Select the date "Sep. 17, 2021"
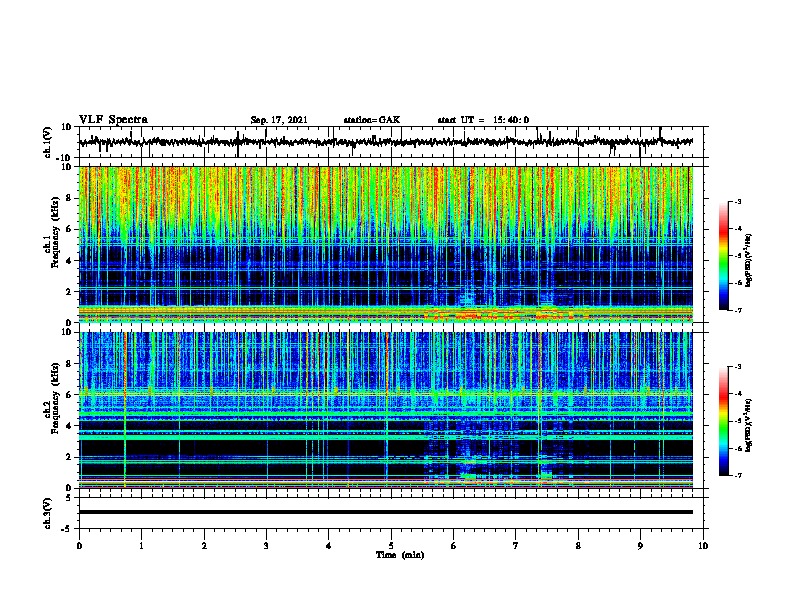This screenshot has height=612, width=792. click(x=279, y=120)
